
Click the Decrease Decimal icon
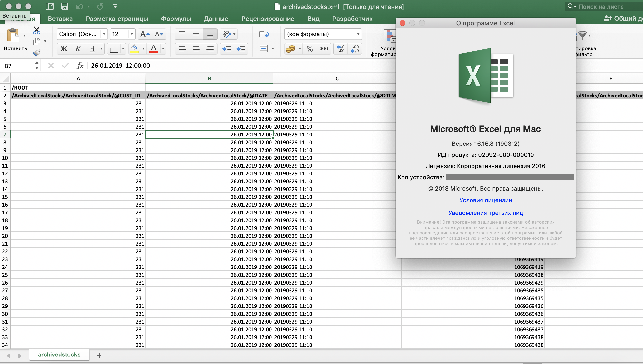pyautogui.click(x=355, y=48)
